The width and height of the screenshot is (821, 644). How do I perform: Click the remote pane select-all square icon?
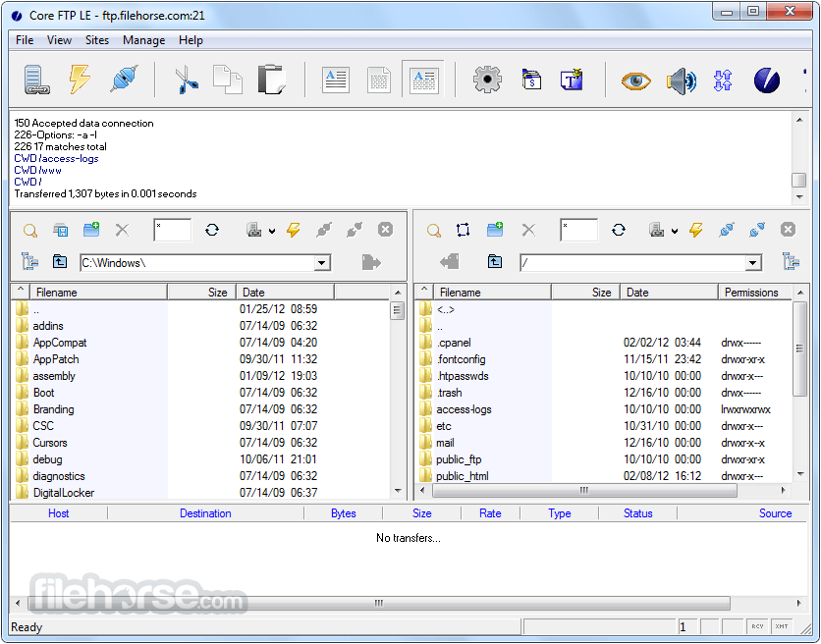point(463,230)
